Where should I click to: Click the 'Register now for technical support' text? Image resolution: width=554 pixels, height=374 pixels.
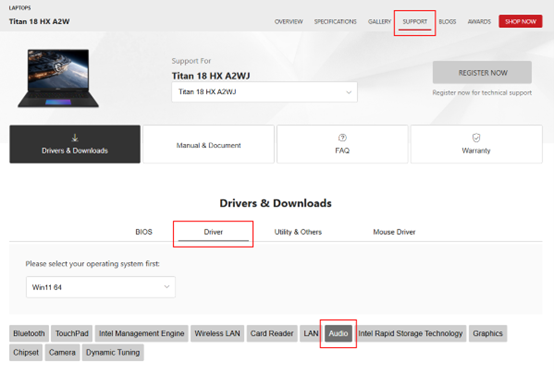pos(482,93)
